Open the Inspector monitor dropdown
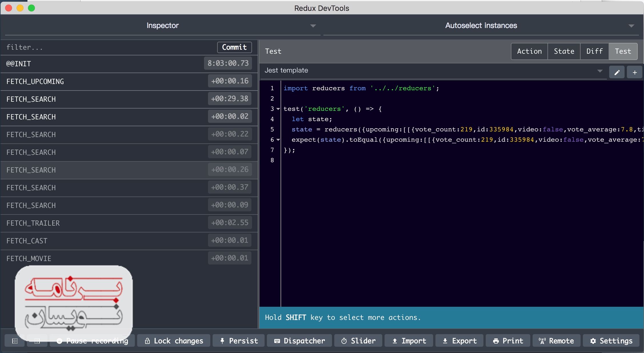Viewport: 644px width, 353px height. [x=162, y=26]
